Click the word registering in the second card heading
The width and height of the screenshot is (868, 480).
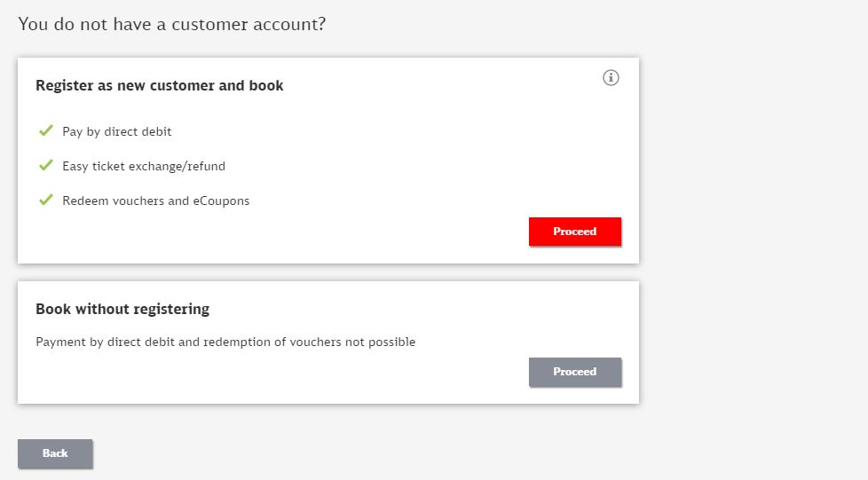171,310
